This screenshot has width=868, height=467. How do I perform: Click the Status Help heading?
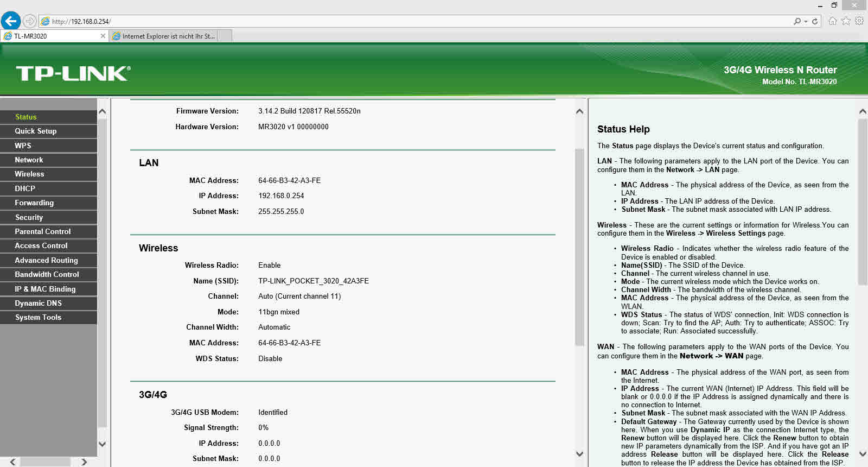pos(623,129)
